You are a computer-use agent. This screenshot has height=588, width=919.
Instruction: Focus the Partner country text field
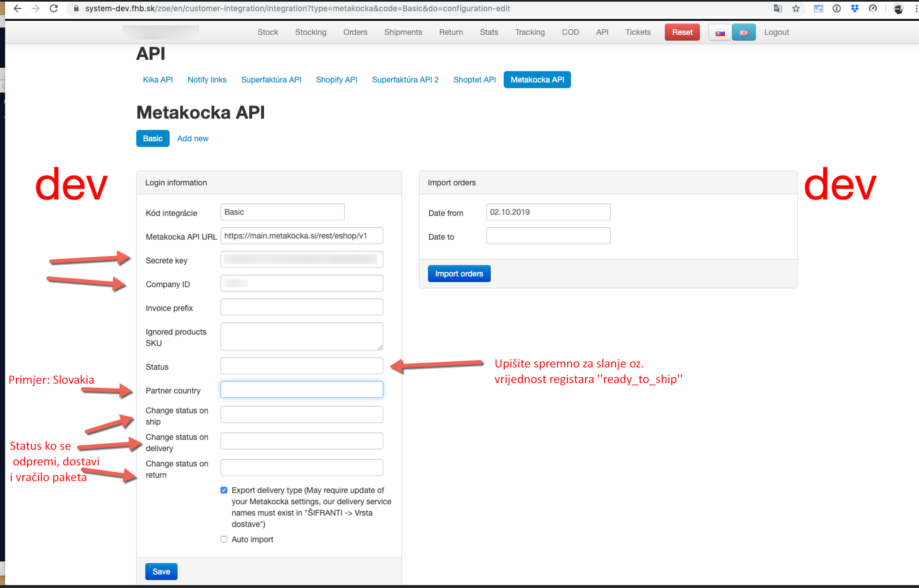pyautogui.click(x=302, y=390)
